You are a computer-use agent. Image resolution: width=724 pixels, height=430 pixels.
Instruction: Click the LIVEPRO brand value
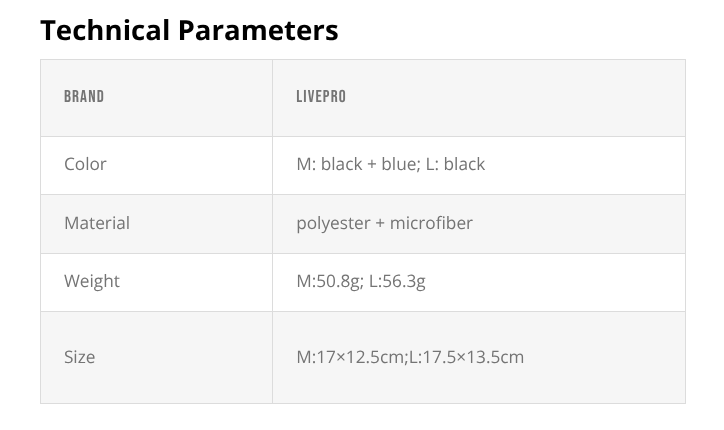321,98
